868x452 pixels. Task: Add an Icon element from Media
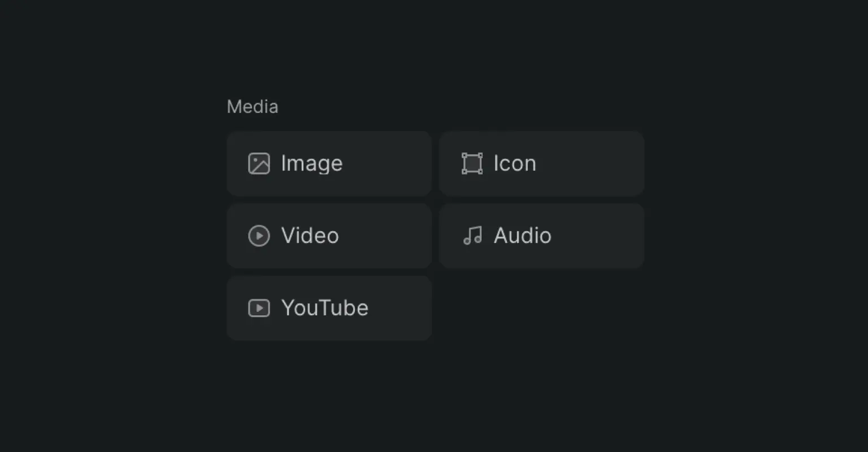[x=542, y=164]
